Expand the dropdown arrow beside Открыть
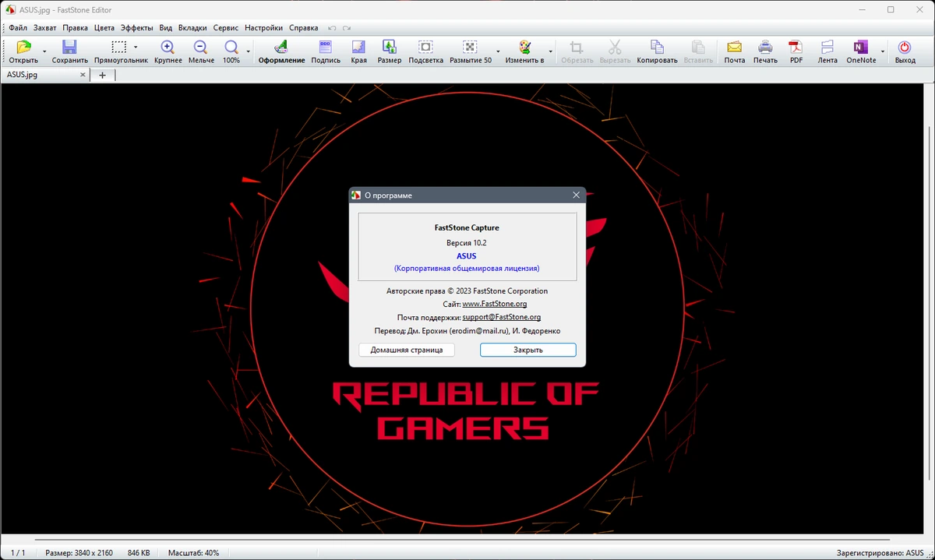Viewport: 935px width, 560px height. pos(44,51)
